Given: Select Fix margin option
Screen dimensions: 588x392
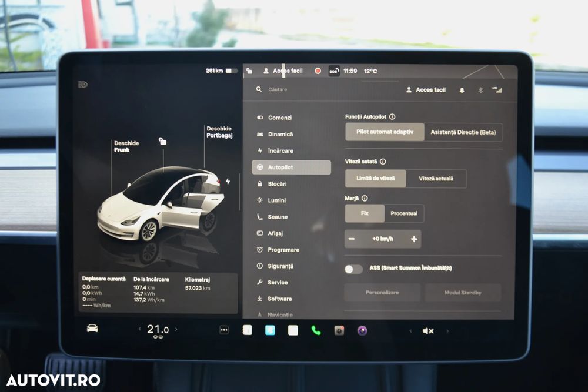Looking at the screenshot, I should point(365,213).
